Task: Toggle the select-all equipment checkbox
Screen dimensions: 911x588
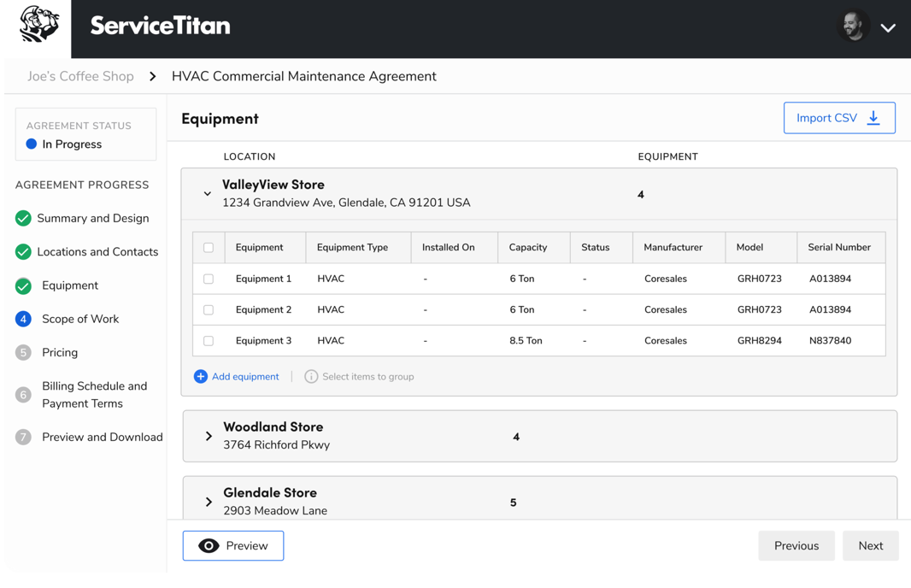Action: tap(209, 248)
